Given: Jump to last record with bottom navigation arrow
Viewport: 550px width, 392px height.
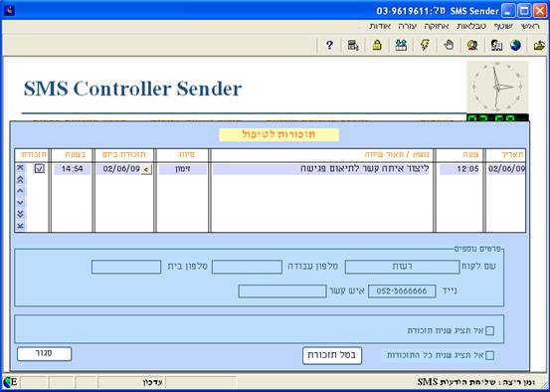Looking at the screenshot, I should (x=20, y=226).
